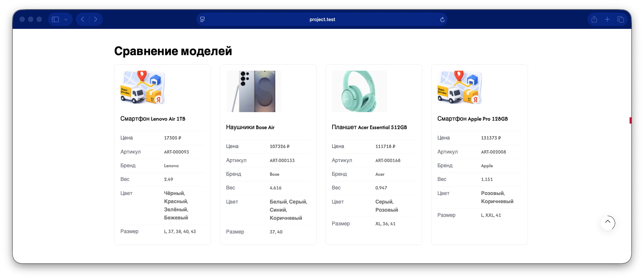Toggle the Safari sidebar icon
This screenshot has width=644, height=279.
coord(55,19)
